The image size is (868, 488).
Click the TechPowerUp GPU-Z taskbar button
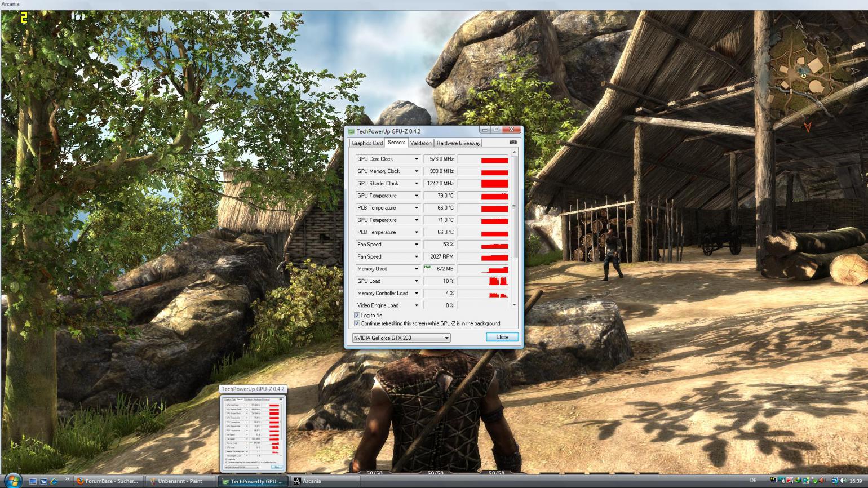coord(253,481)
